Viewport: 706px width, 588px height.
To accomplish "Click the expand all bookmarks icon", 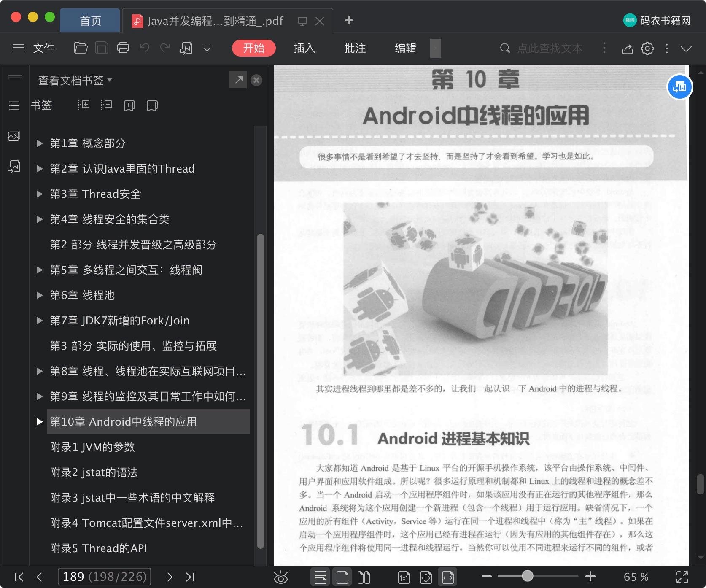I will click(x=84, y=105).
